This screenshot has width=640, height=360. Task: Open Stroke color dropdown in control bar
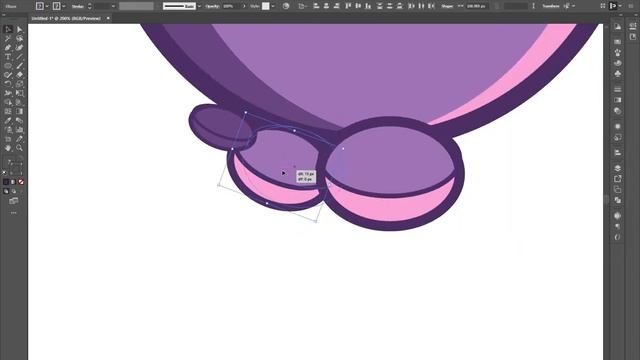[64, 6]
